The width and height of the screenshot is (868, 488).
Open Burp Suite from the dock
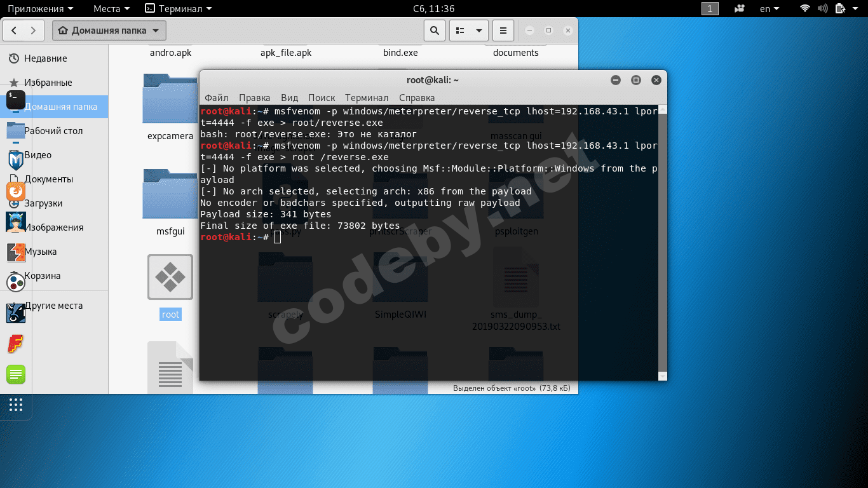[16, 252]
